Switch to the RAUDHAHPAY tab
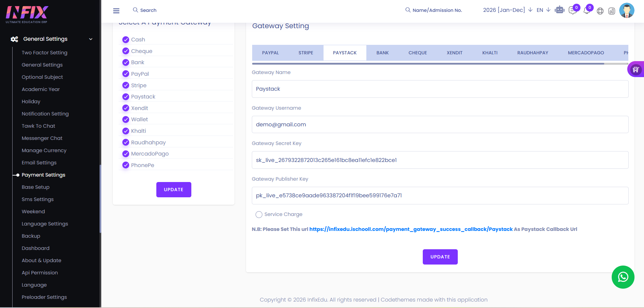The width and height of the screenshot is (644, 308). click(x=533, y=53)
